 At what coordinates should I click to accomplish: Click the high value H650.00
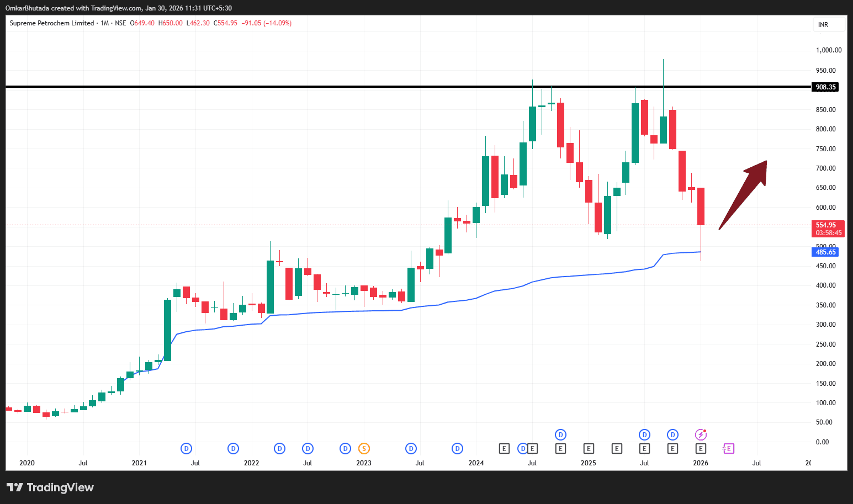coord(171,23)
